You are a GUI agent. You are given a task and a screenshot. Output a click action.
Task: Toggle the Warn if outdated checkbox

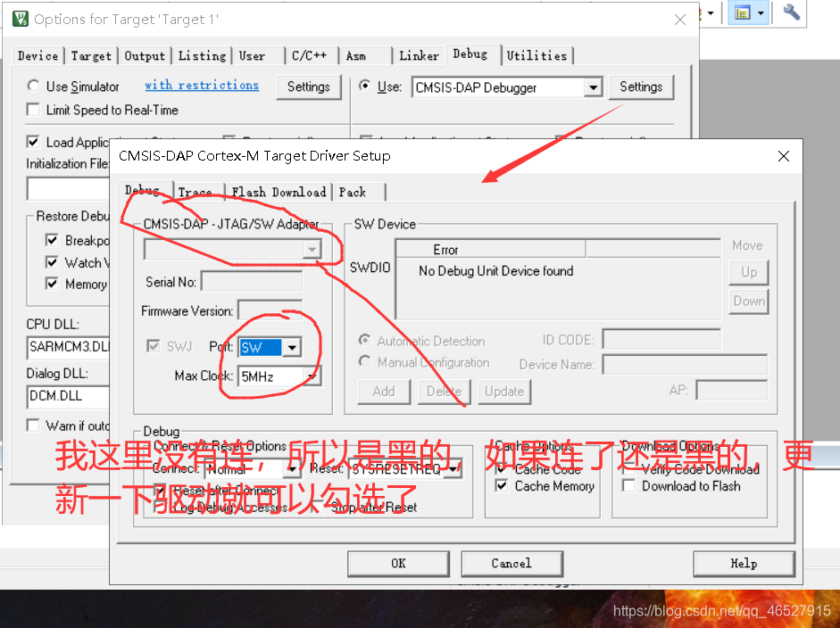(33, 426)
